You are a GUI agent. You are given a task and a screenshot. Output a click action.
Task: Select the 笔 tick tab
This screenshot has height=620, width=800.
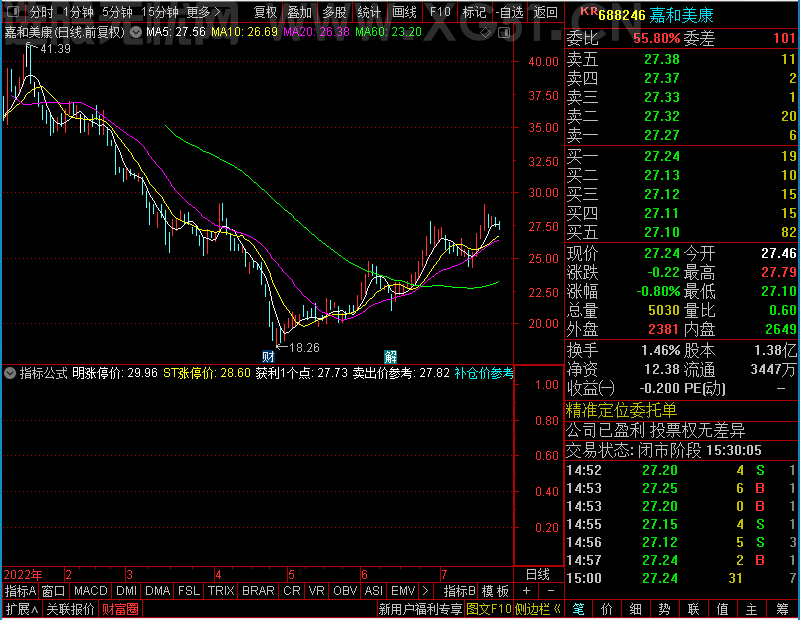point(578,609)
